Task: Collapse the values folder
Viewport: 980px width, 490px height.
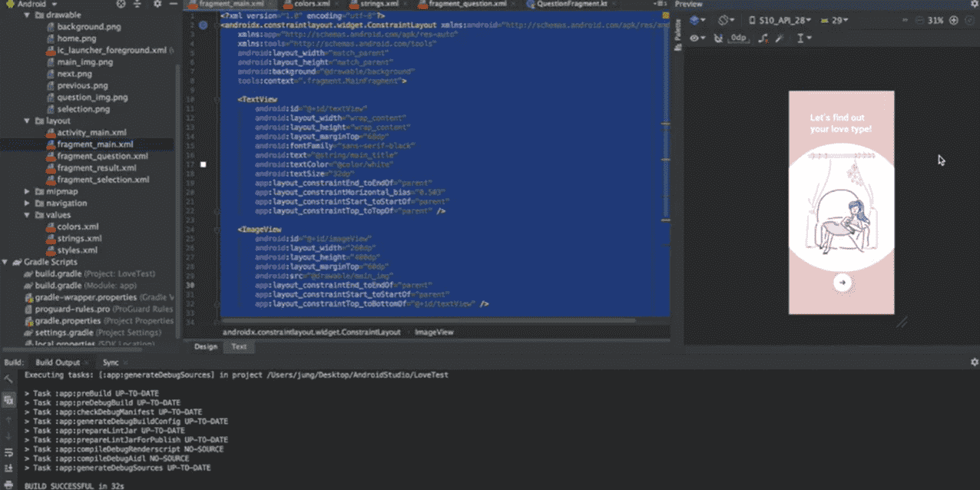Action: coord(28,215)
